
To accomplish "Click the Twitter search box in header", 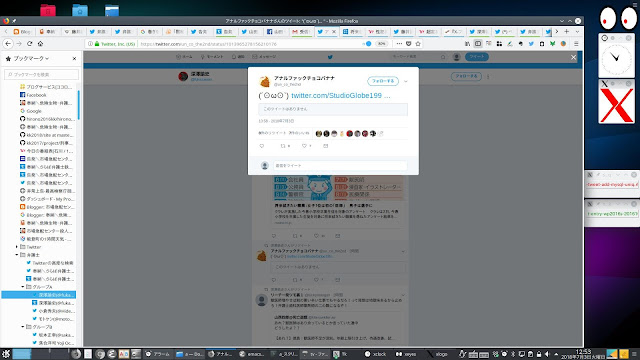I will (x=418, y=57).
